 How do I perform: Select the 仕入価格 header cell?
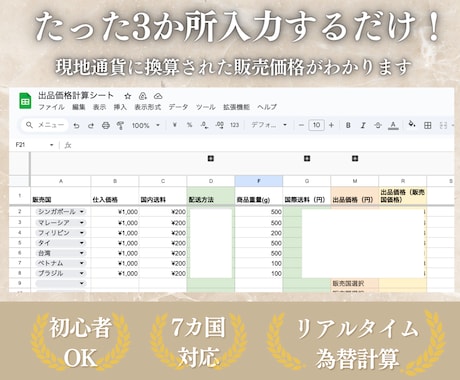point(115,196)
